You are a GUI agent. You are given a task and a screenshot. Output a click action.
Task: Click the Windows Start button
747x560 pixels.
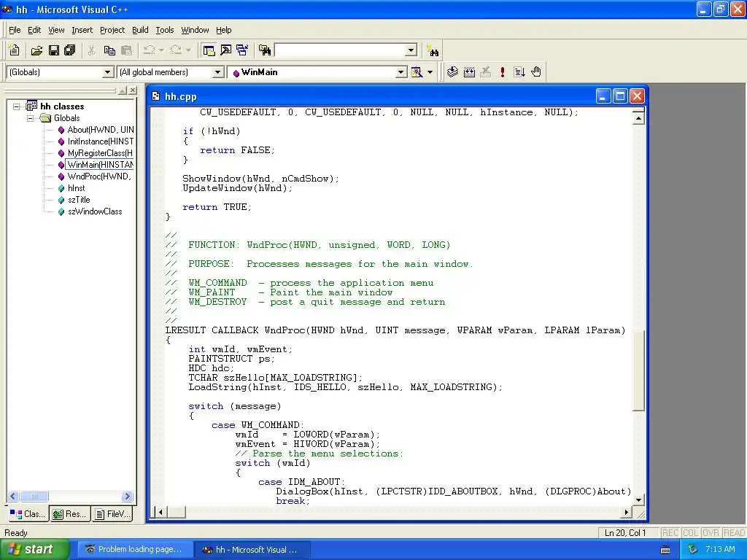[34, 549]
